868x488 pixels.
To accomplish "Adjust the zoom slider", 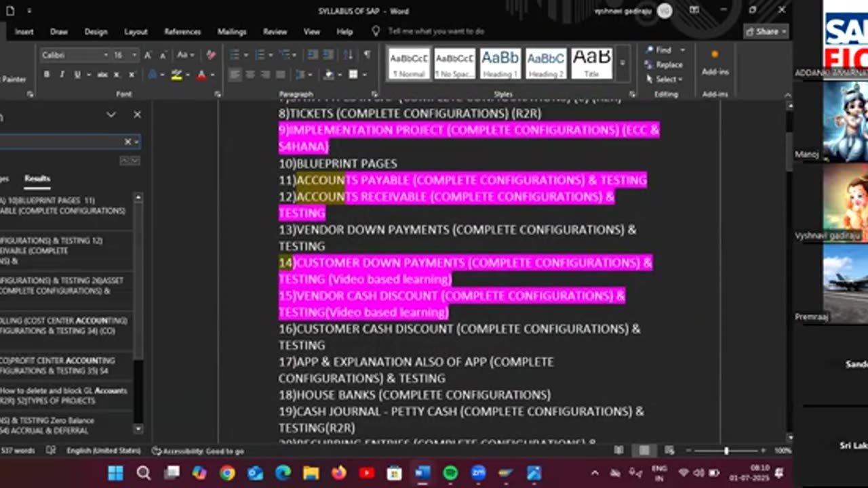I will 726,451.
